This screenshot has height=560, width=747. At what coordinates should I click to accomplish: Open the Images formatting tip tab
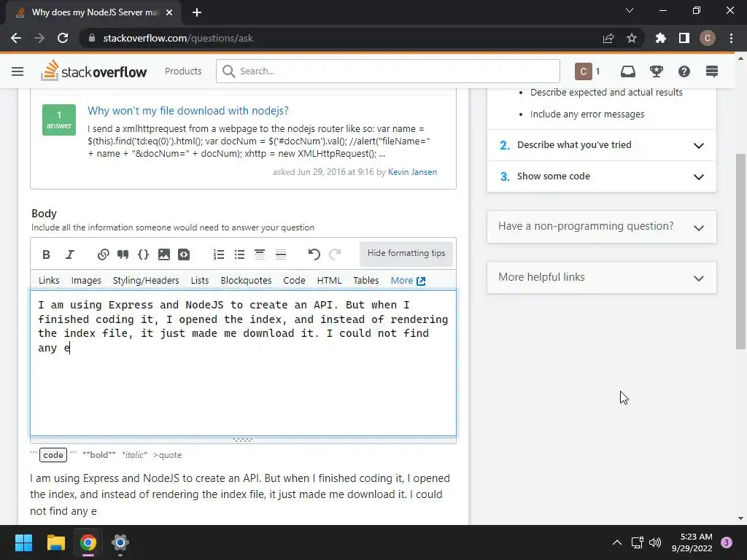coord(86,281)
